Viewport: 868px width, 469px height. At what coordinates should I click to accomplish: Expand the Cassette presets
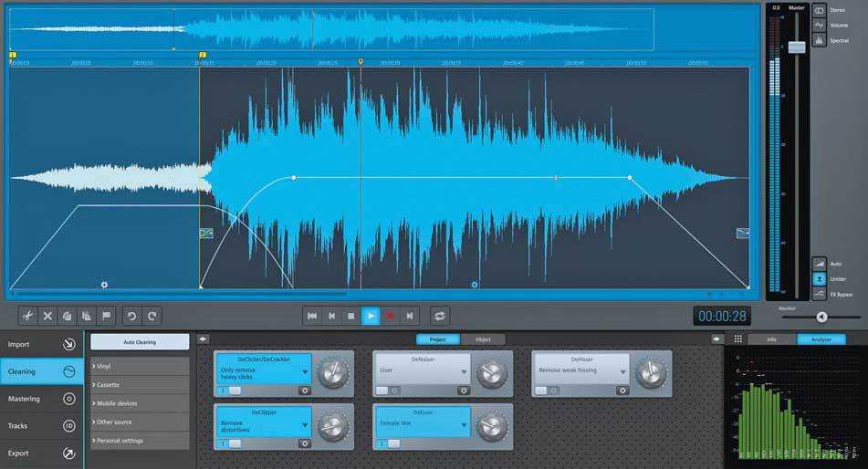coord(140,384)
